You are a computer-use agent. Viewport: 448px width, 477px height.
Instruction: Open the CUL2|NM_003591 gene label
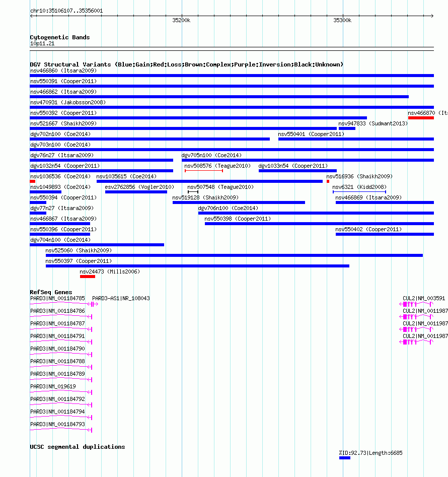[x=424, y=298]
